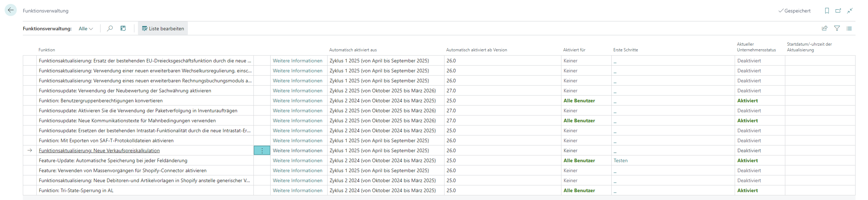Open row options three-dot menu
This screenshot has width=868, height=200.
[x=262, y=150]
